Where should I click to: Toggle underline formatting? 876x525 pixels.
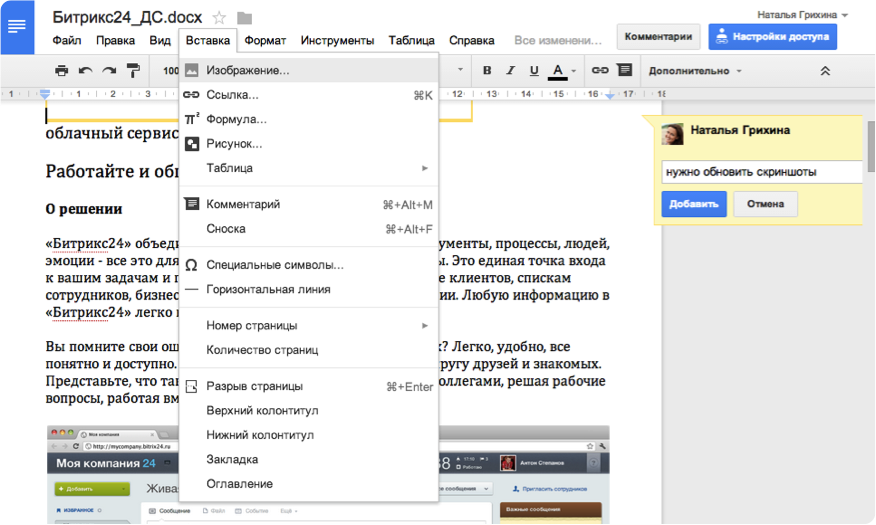pyautogui.click(x=534, y=70)
